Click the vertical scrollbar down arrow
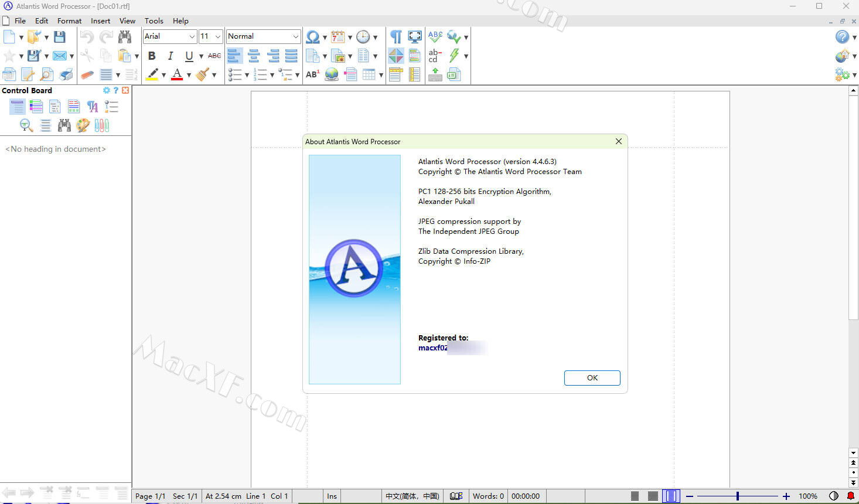This screenshot has width=859, height=504. 854,453
